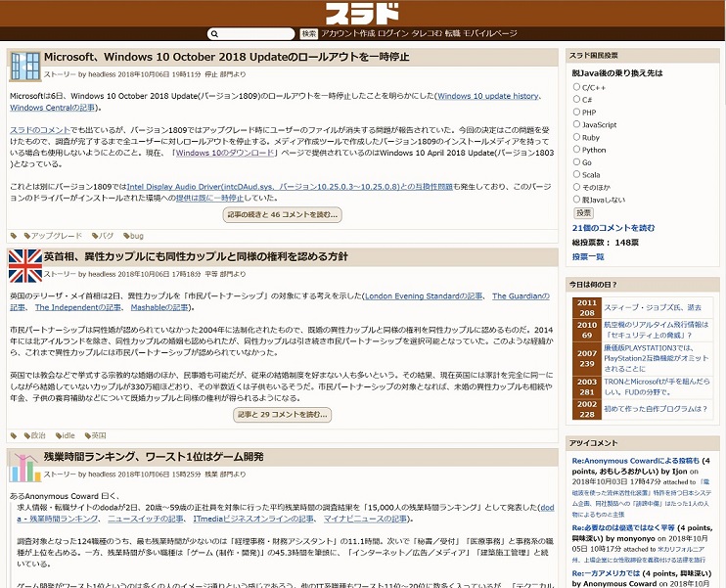
Task: Open 21個のコメントを読む link
Action: point(613,228)
